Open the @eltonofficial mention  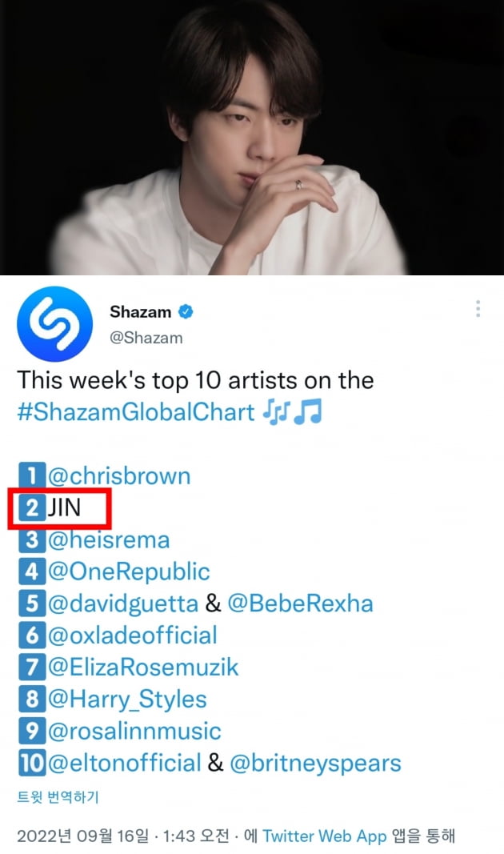click(x=125, y=763)
